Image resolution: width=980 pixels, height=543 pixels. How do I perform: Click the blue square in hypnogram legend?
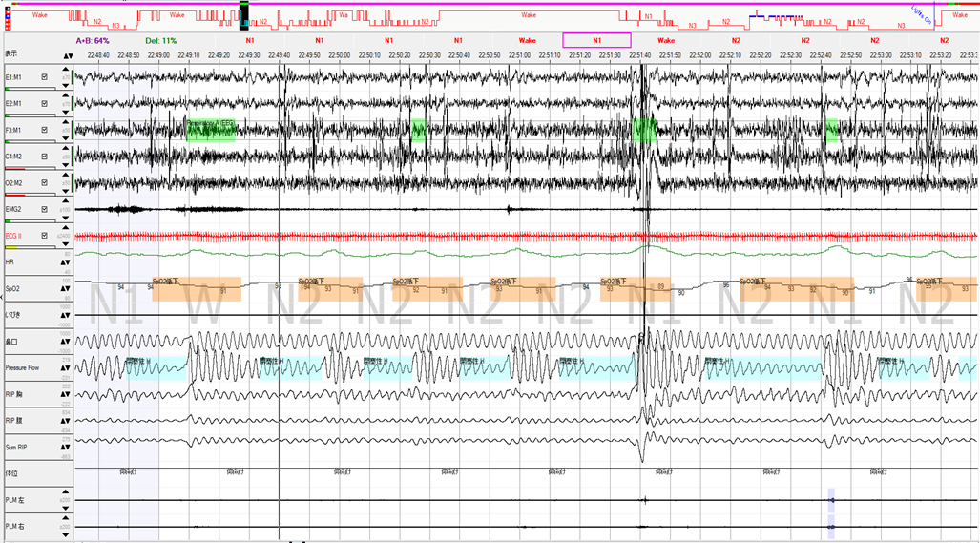coord(8,14)
